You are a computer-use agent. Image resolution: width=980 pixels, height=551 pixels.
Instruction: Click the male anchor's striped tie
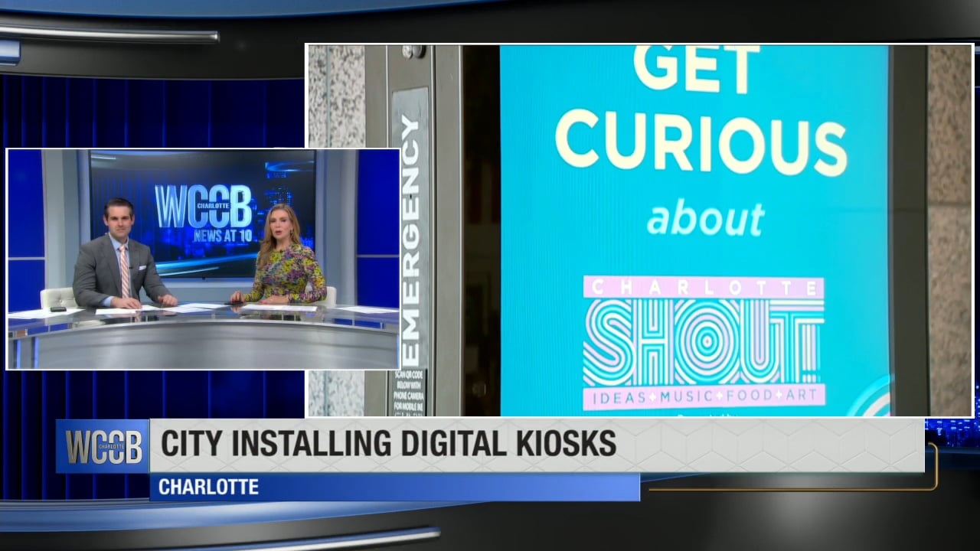pos(125,271)
